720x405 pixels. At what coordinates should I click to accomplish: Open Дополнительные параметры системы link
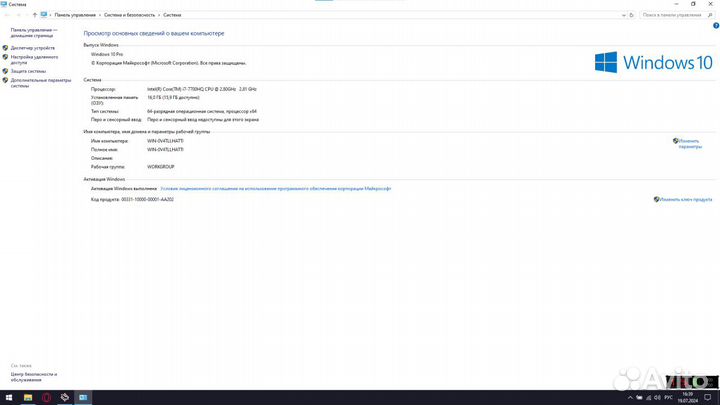point(41,83)
